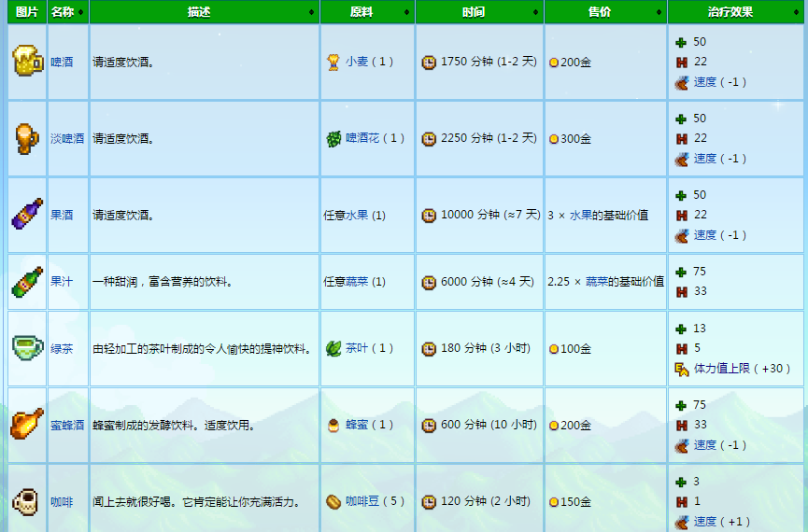Click the green tea cup image (绿茶)
This screenshot has width=808, height=532.
coord(27,347)
